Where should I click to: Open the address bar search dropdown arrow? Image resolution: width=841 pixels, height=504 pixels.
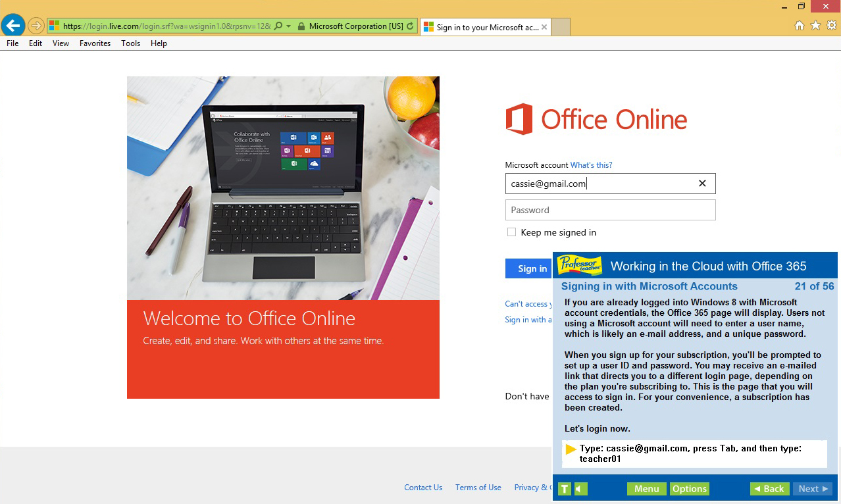coord(290,26)
